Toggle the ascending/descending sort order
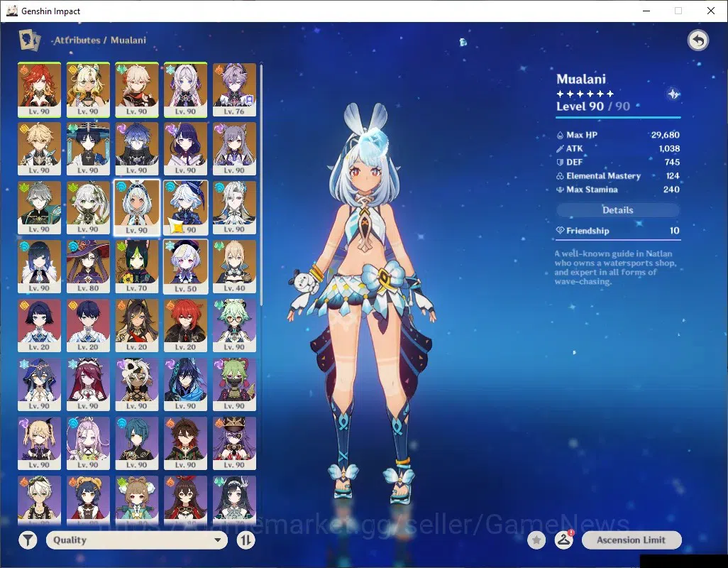 246,540
